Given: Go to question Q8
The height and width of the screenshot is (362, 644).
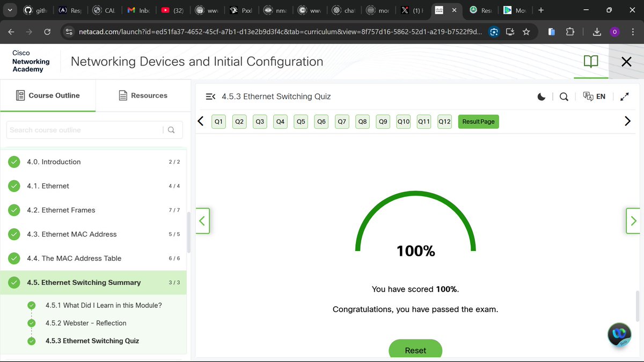Looking at the screenshot, I should (362, 122).
